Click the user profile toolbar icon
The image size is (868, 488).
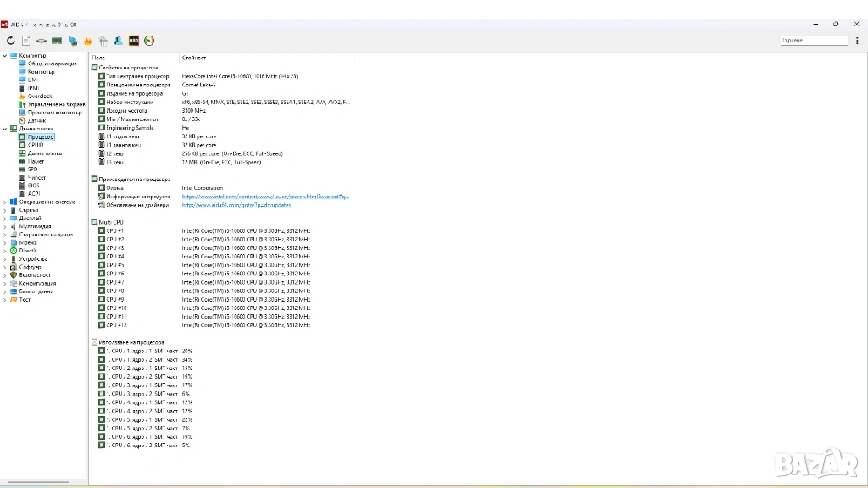point(119,41)
